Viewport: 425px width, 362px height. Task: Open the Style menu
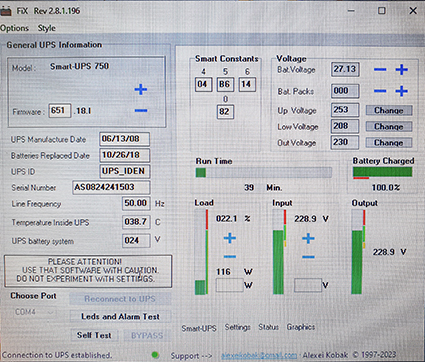46,28
